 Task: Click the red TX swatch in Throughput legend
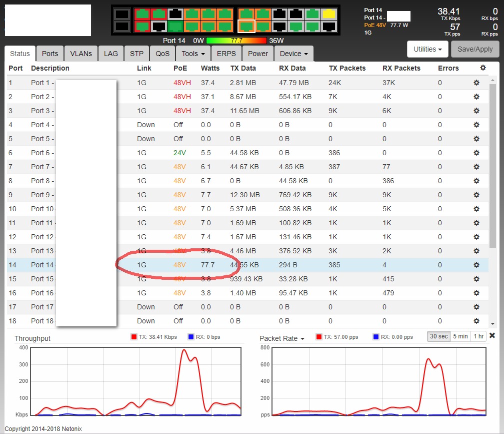(x=133, y=337)
